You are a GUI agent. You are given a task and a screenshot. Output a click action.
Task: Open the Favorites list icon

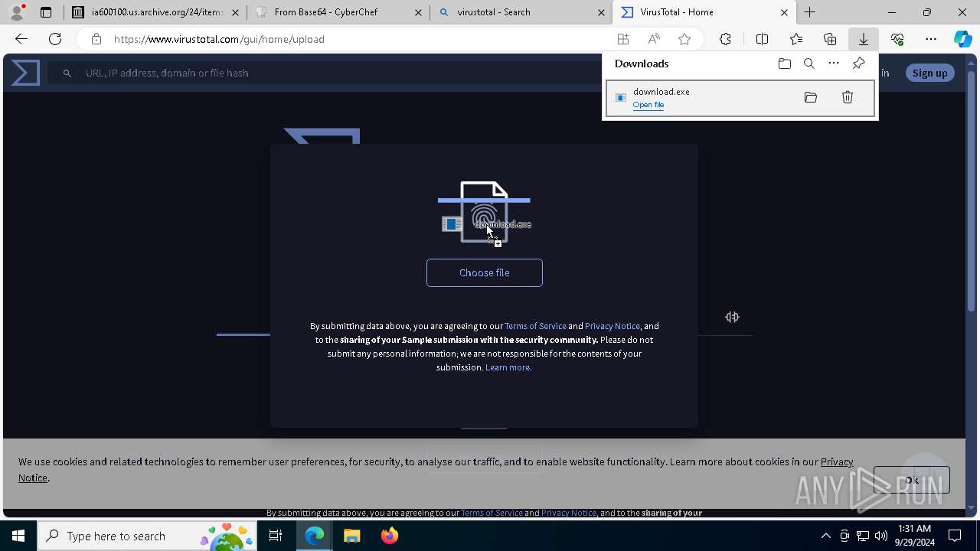(796, 39)
